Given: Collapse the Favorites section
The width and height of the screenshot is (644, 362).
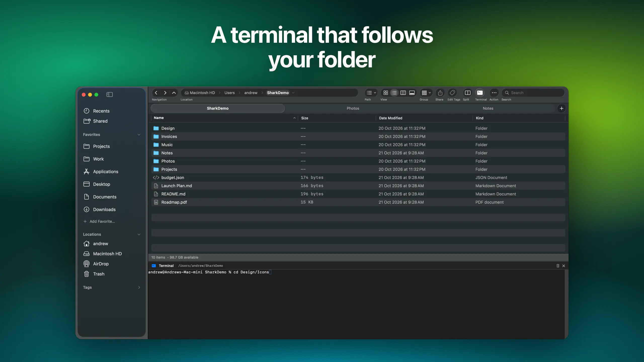Looking at the screenshot, I should [139, 135].
